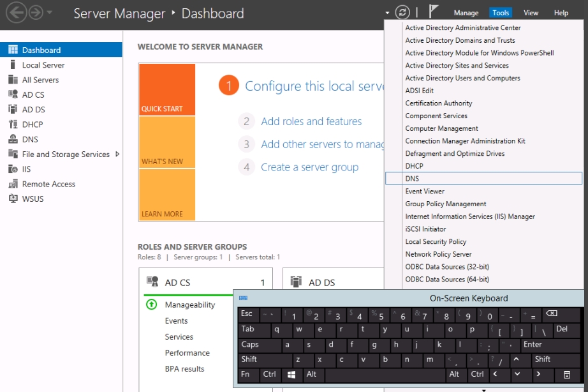The height and width of the screenshot is (392, 588).
Task: Choose DHCP in the Tools menu
Action: (x=414, y=166)
